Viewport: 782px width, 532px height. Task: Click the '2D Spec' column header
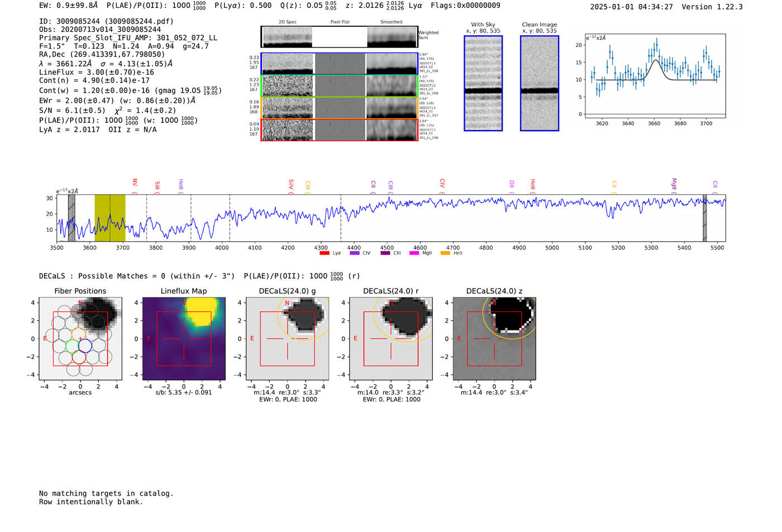(x=288, y=22)
